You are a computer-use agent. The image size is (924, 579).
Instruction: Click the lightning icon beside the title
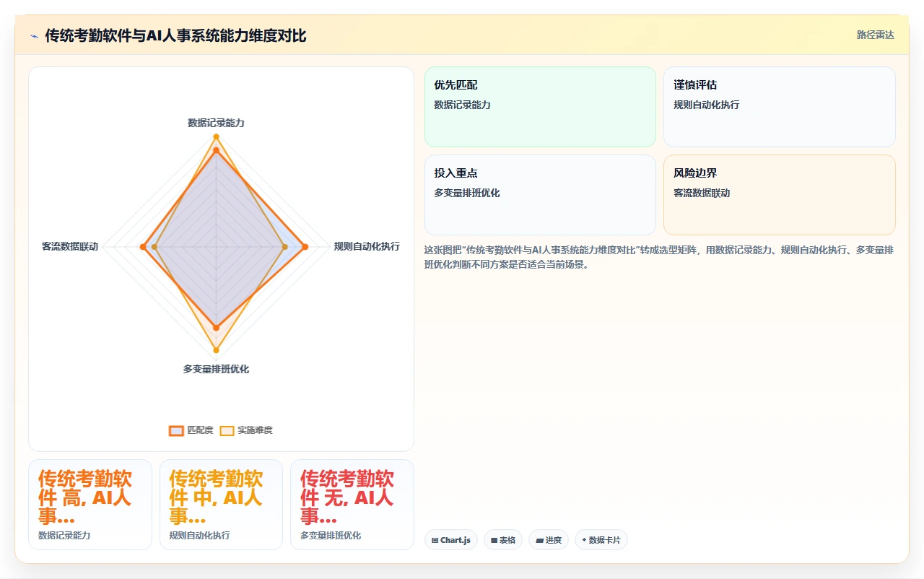pyautogui.click(x=35, y=36)
